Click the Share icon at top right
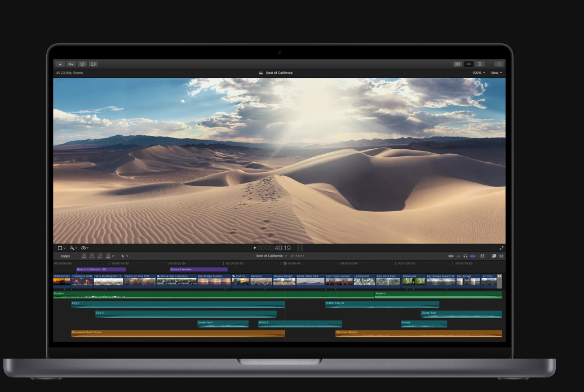Viewport: 584px width, 392px height. 499,64
